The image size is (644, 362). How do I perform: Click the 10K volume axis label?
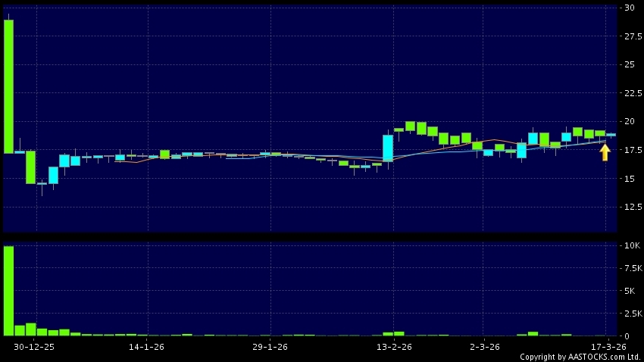pos(632,246)
